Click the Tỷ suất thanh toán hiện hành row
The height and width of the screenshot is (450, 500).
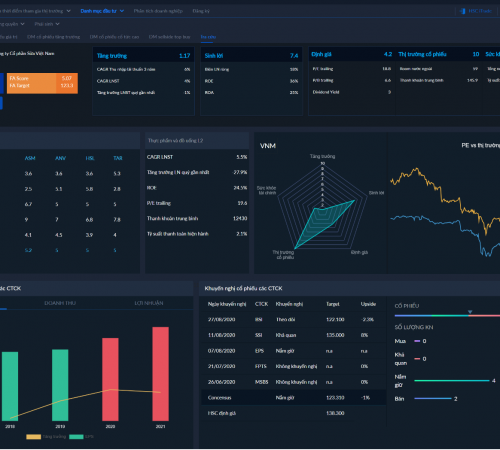point(197,233)
